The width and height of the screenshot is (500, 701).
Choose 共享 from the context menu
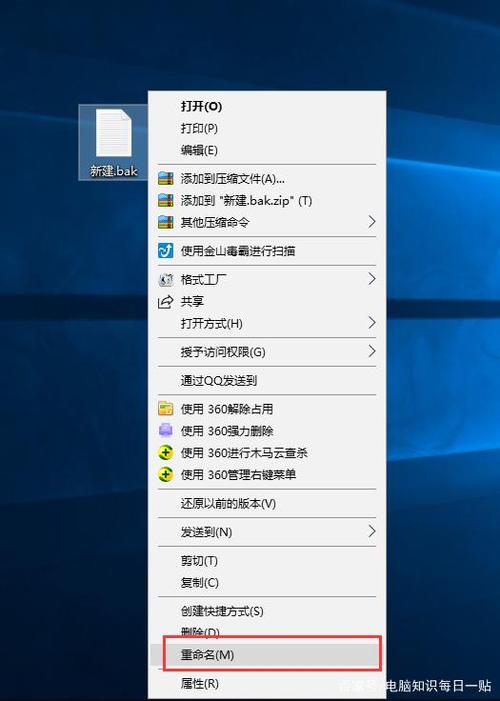pyautogui.click(x=267, y=301)
